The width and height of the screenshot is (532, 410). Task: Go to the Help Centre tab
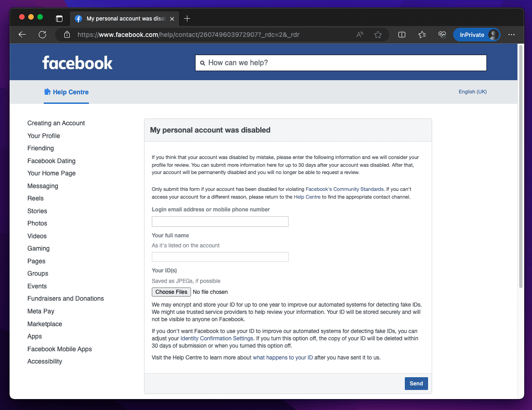66,92
